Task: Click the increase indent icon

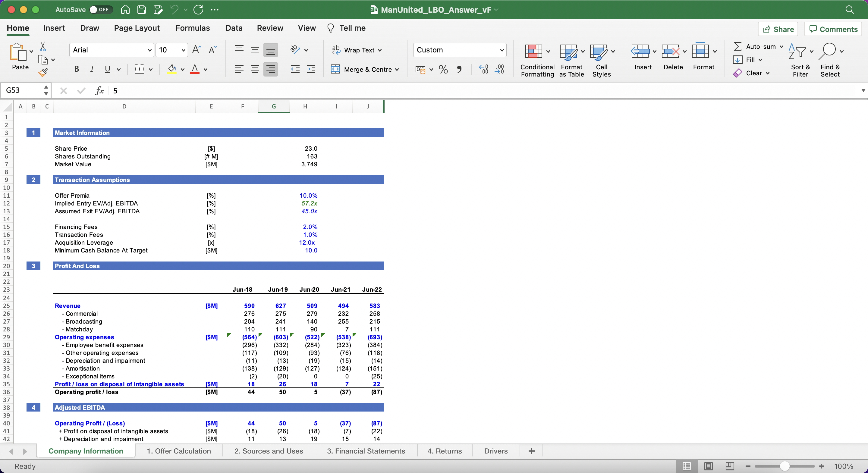Action: click(x=311, y=69)
